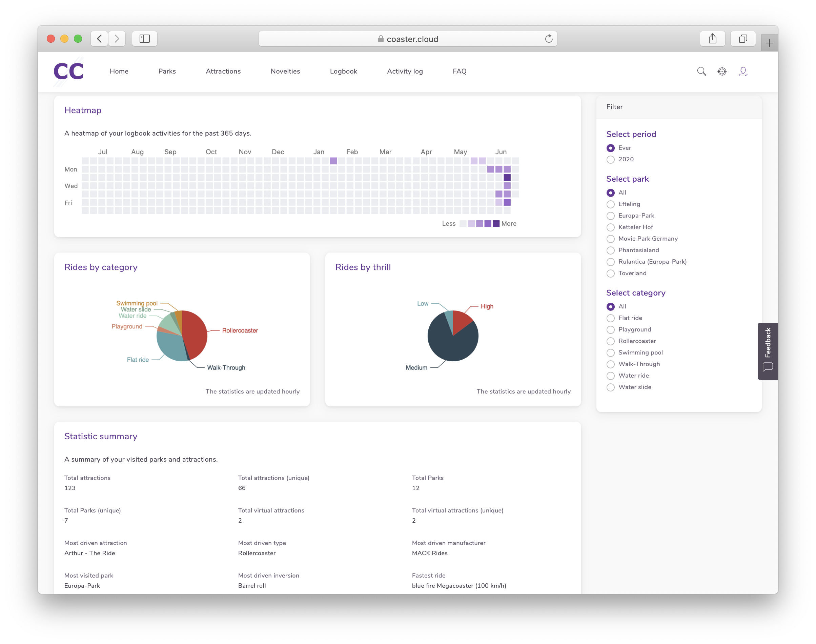Select the Ketteler Hof park filter
This screenshot has width=816, height=644.
tap(610, 227)
